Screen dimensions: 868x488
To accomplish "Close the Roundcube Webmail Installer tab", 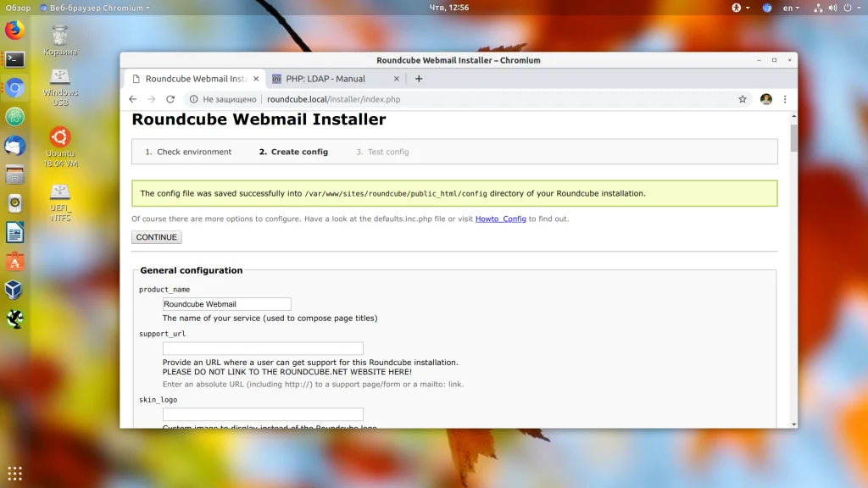I will [256, 79].
